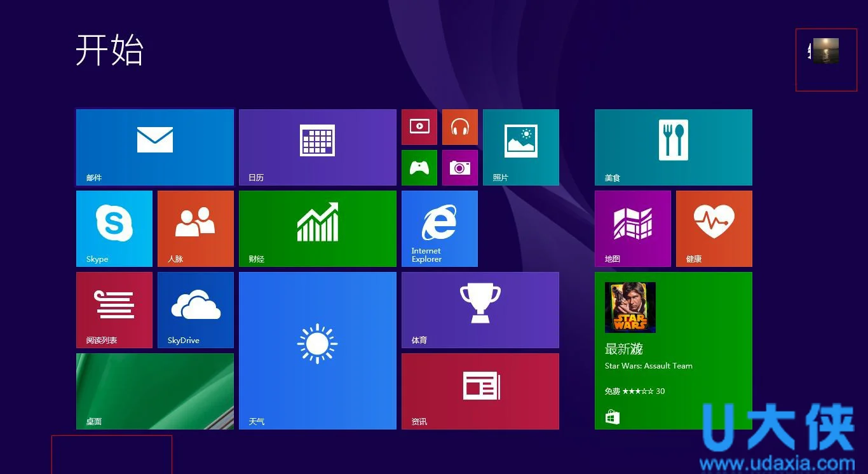
Task: Open the Star Wars: Assault Team store tile
Action: click(x=673, y=349)
